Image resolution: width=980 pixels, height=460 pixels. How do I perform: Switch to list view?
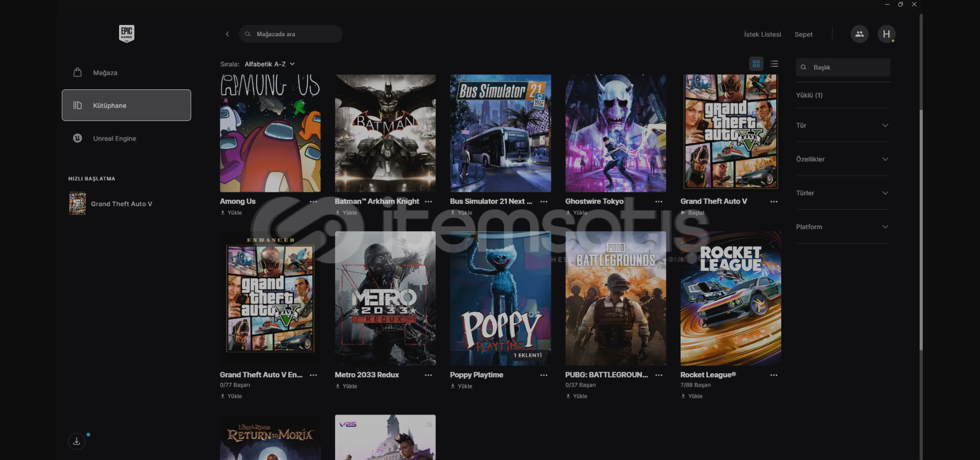775,64
